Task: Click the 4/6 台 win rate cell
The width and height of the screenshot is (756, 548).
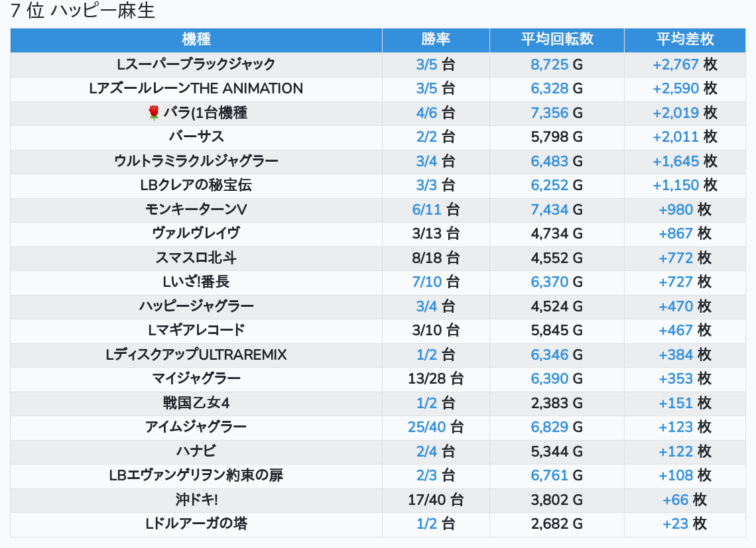Action: tap(436, 113)
